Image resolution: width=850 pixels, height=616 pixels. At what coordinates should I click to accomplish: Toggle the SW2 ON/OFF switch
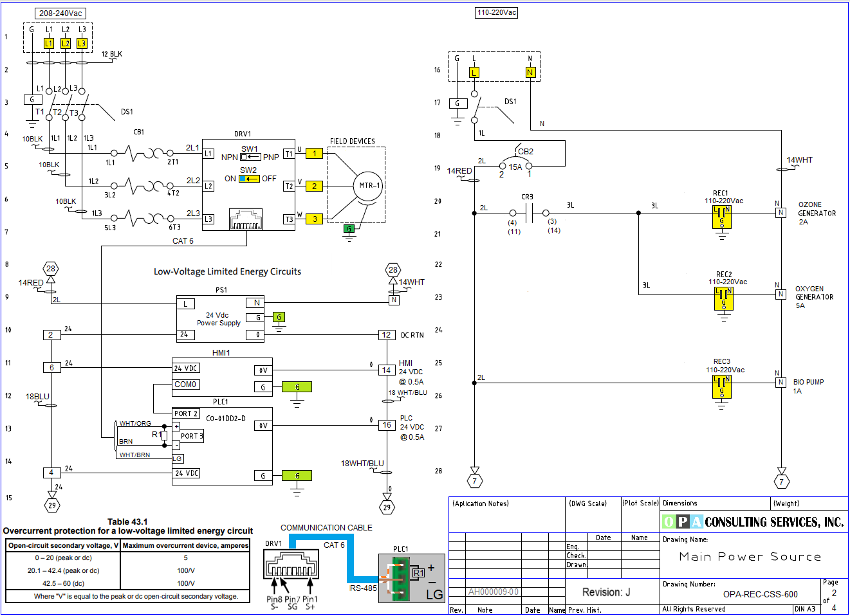pyautogui.click(x=249, y=179)
